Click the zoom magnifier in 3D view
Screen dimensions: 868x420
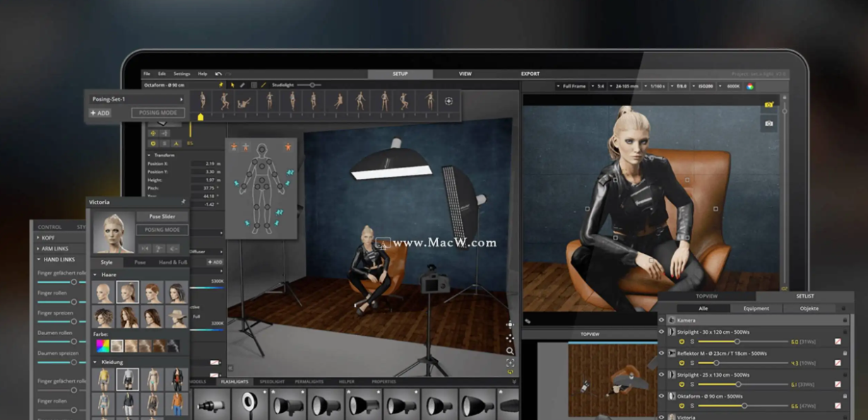pyautogui.click(x=510, y=351)
